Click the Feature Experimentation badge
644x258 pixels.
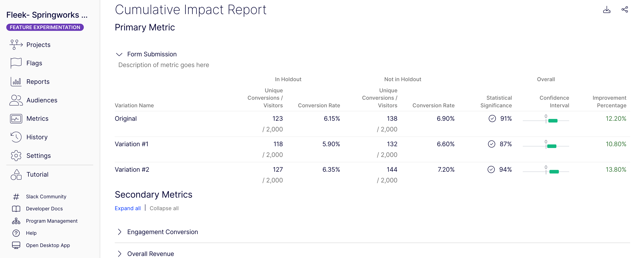coord(45,27)
